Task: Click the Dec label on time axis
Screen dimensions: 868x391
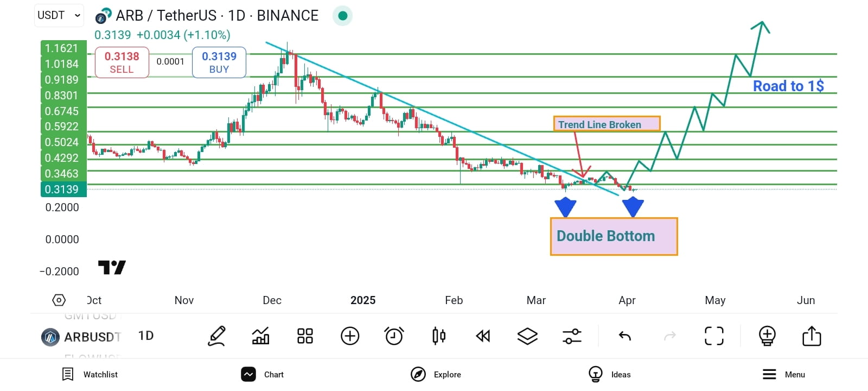Action: pos(272,300)
